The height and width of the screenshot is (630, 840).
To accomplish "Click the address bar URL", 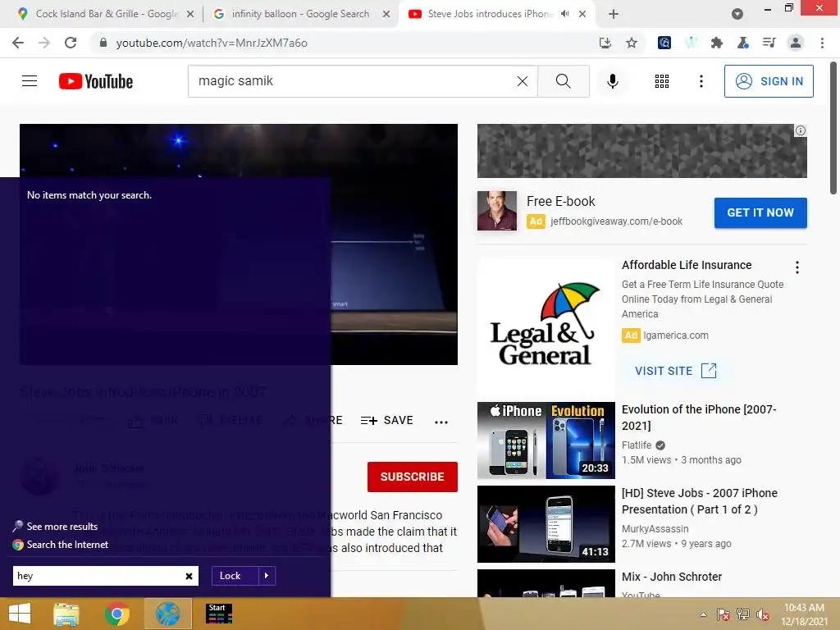I will [212, 43].
